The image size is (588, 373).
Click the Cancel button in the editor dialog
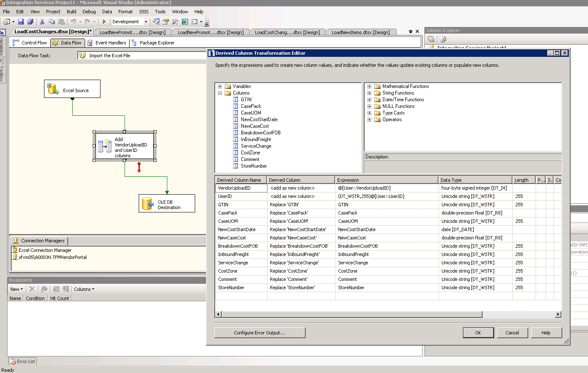[512, 332]
